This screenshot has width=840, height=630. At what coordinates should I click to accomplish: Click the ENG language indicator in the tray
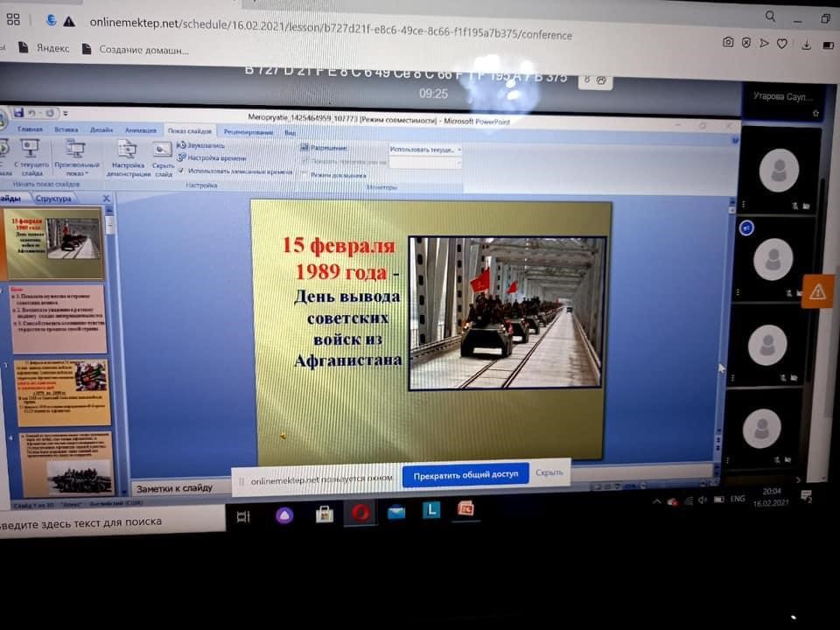[738, 499]
